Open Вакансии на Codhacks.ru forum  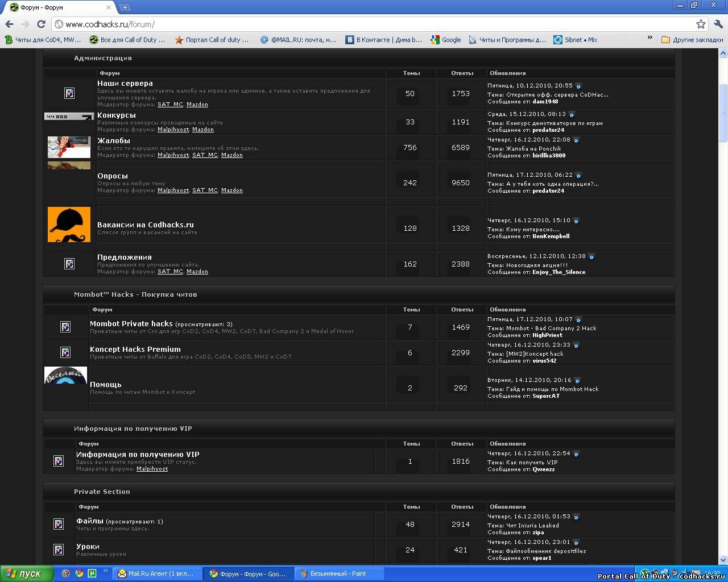pyautogui.click(x=145, y=225)
